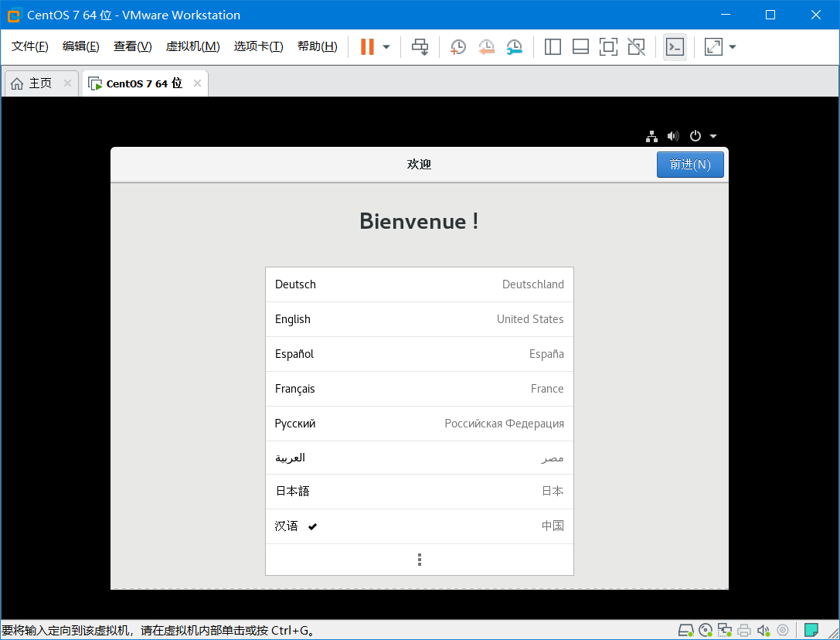Viewport: 840px width, 640px height.
Task: Click the send Ctrl+Alt+Del icon
Action: (x=420, y=46)
